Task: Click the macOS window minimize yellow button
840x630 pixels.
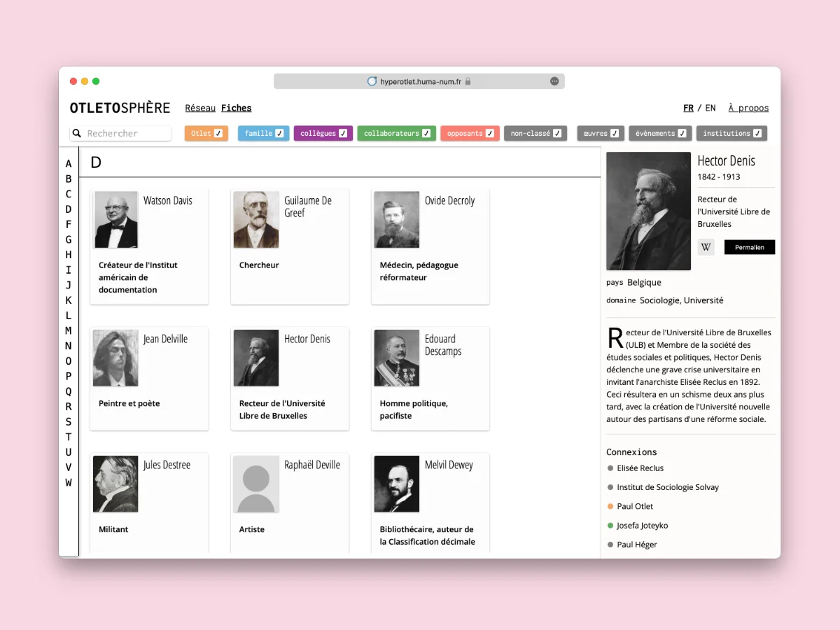Action: (x=85, y=81)
